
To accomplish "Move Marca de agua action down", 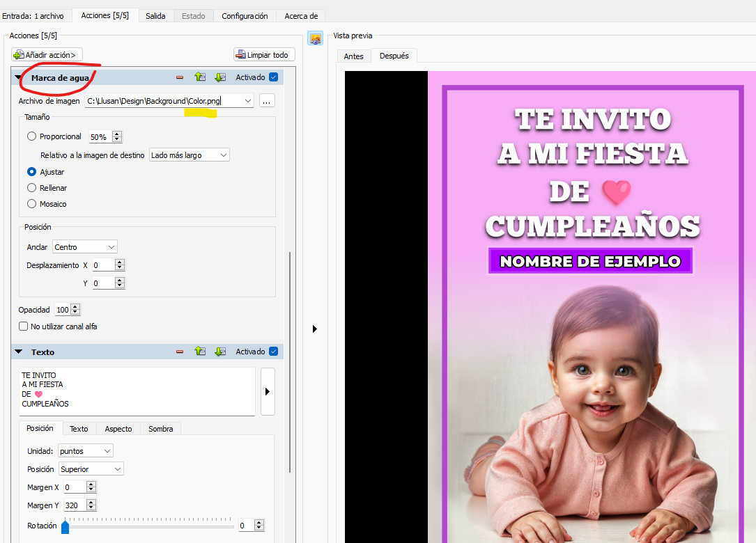I will (220, 77).
